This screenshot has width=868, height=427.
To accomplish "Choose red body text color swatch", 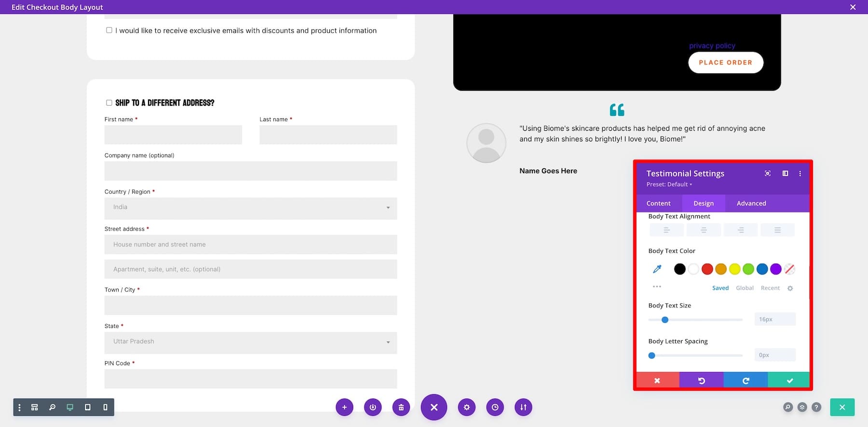I will coord(707,269).
